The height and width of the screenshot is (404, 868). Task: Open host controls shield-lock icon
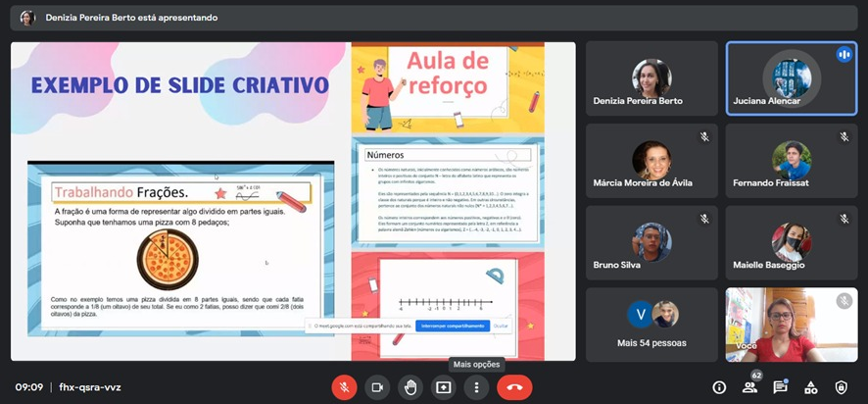[841, 387]
